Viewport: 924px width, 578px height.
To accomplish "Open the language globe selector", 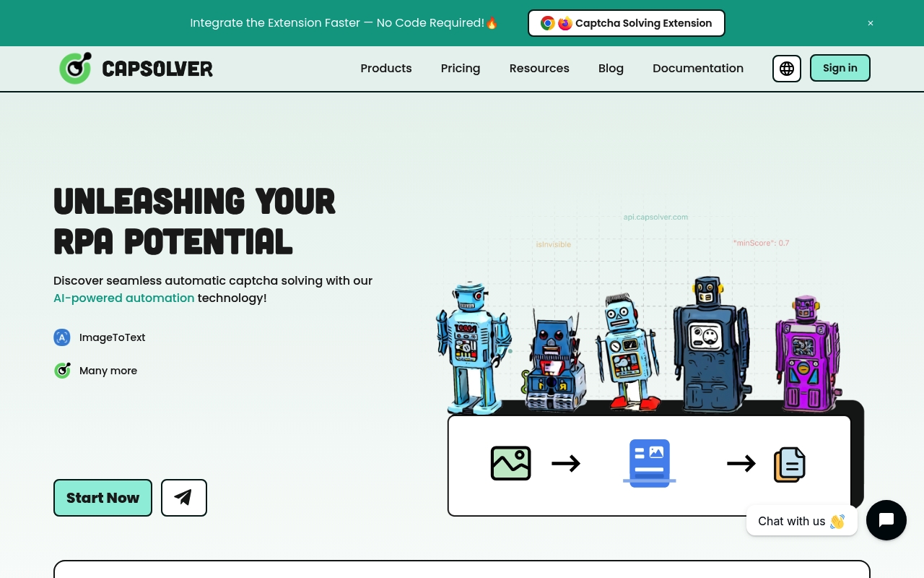I will (x=787, y=69).
